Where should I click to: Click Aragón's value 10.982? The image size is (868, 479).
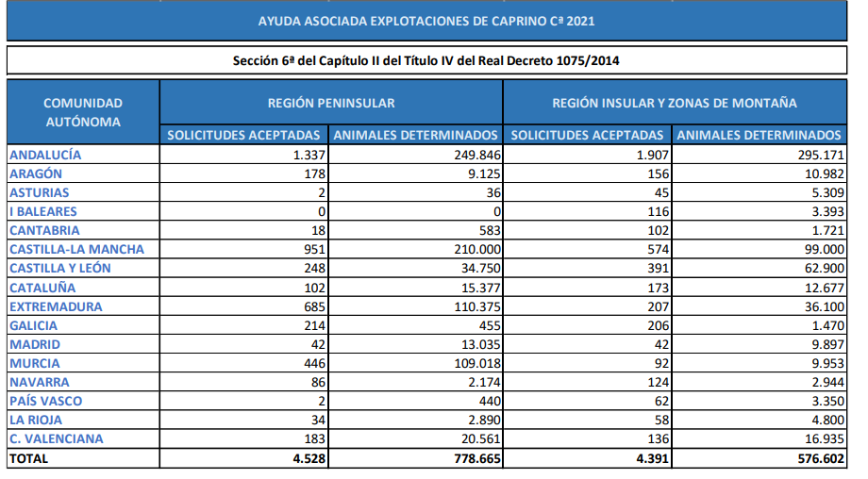825,173
